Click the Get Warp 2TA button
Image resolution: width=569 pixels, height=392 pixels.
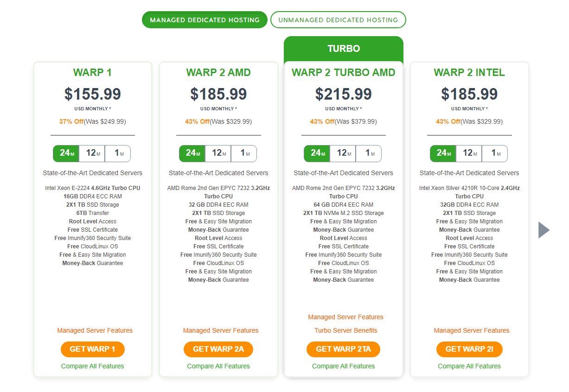click(x=343, y=349)
